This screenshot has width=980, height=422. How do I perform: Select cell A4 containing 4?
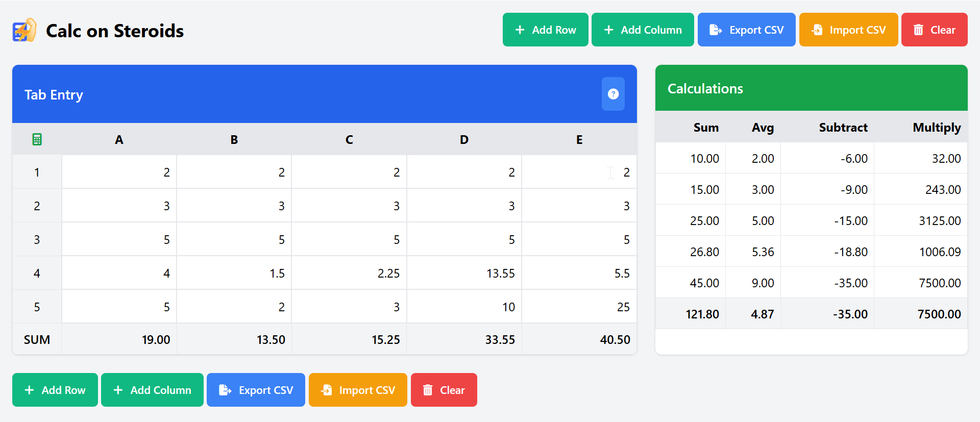point(119,273)
